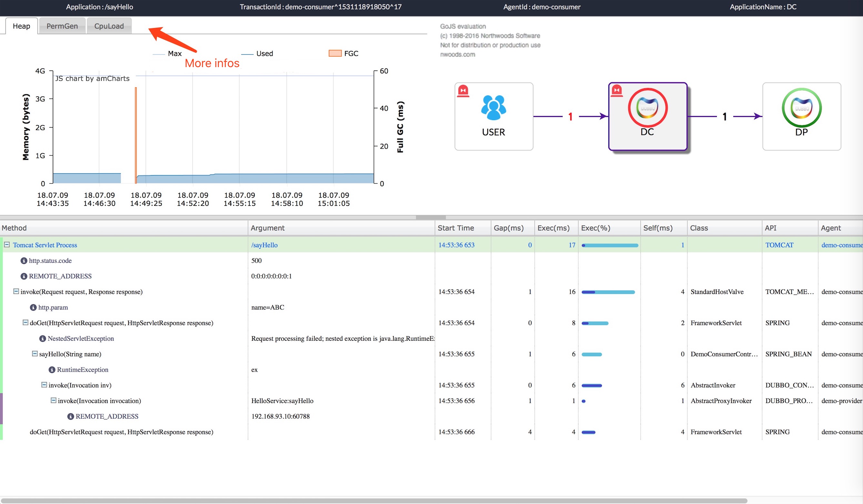Click the USER node people icon
The width and height of the screenshot is (863, 504).
coord(493,107)
